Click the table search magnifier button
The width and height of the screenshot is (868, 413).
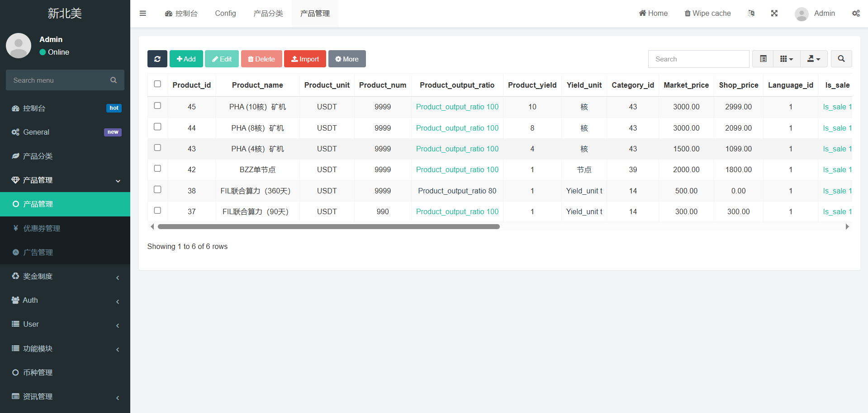(x=841, y=59)
